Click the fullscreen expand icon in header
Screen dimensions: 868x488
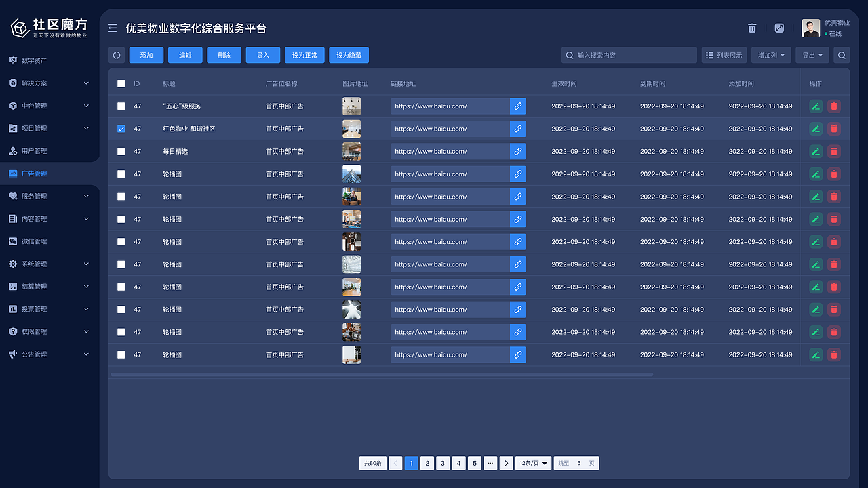[779, 28]
